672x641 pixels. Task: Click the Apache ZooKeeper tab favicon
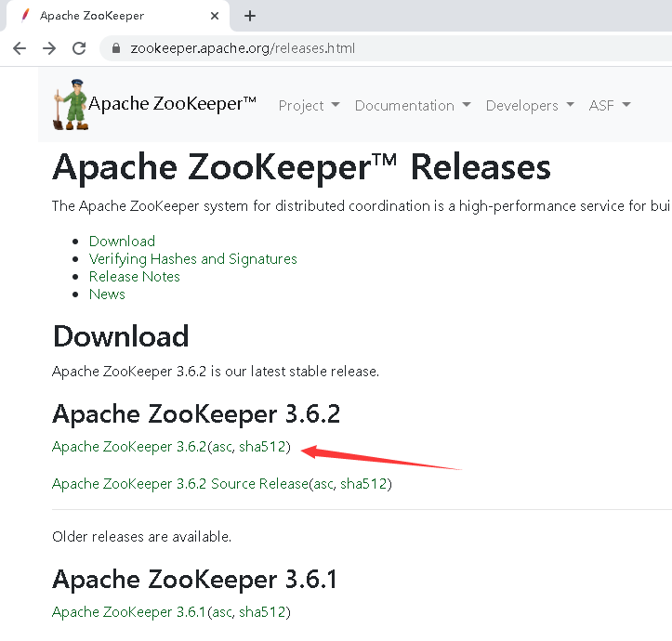[x=23, y=16]
